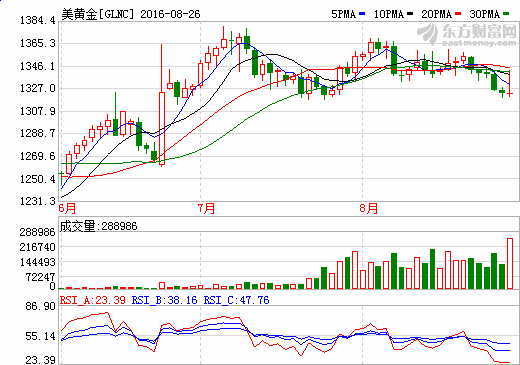This screenshot has width=520, height=365.
Task: Click the 1384.4 price axis label
Action: pyautogui.click(x=38, y=20)
